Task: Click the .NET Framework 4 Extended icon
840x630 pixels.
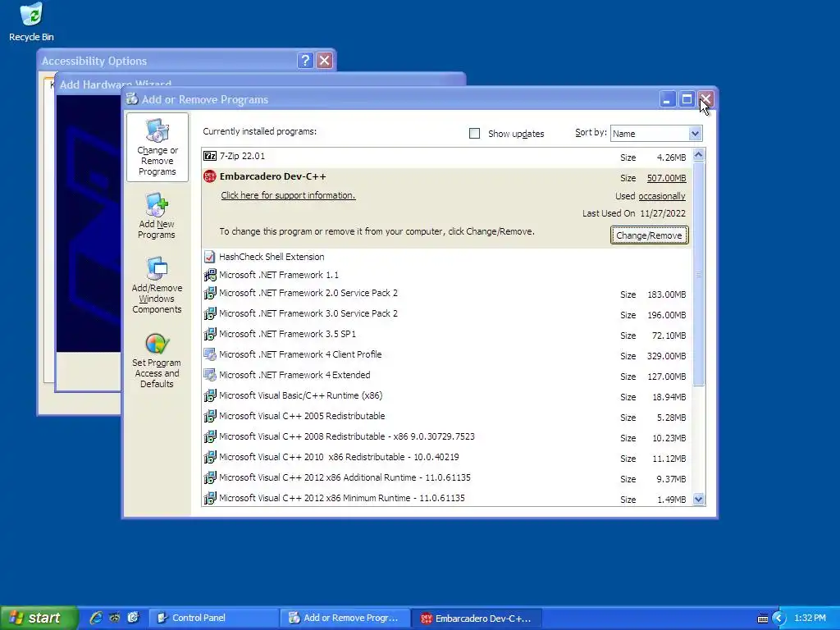Action: coord(210,375)
